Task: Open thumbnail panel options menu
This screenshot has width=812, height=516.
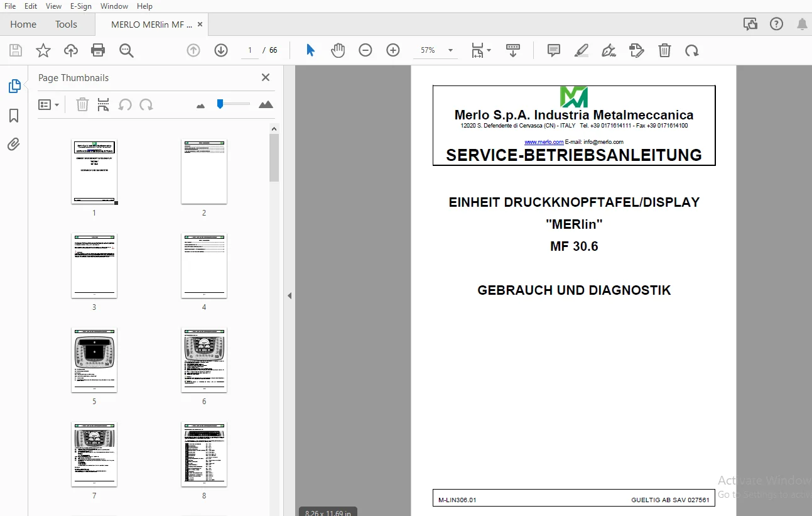Action: point(48,105)
